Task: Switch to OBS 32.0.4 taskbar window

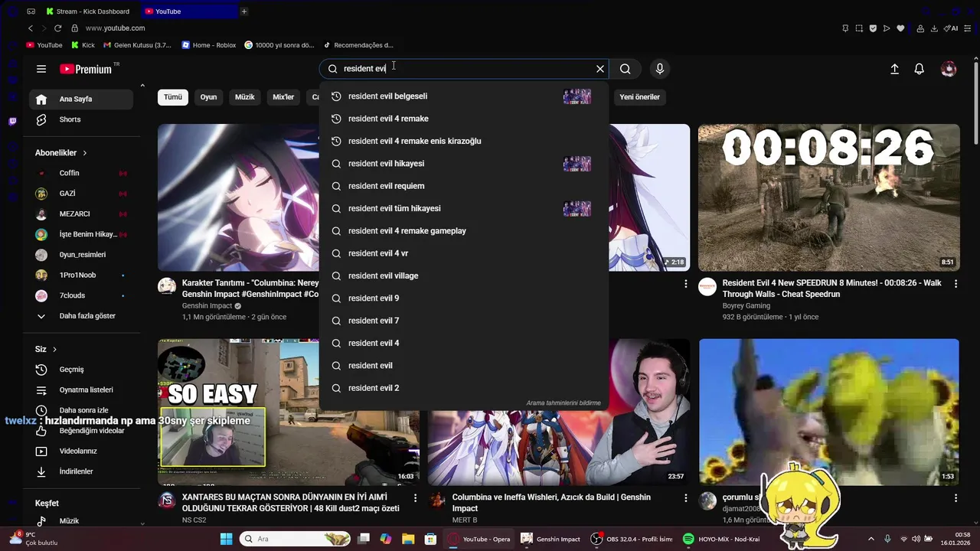Action: pos(632,539)
